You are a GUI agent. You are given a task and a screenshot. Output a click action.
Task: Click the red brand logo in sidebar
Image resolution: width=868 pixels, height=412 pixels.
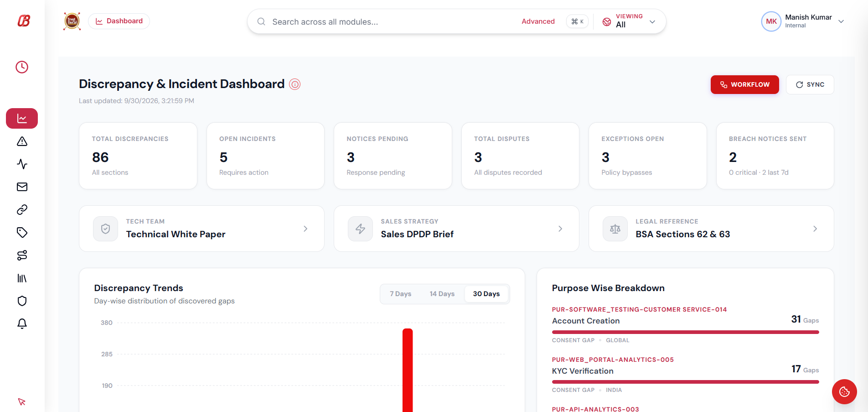(x=24, y=21)
